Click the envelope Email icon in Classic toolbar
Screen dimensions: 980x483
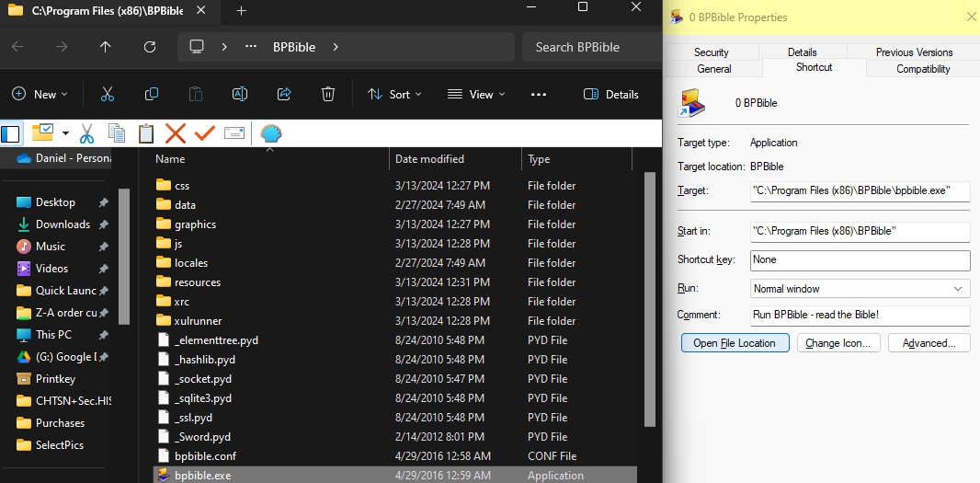pos(234,133)
